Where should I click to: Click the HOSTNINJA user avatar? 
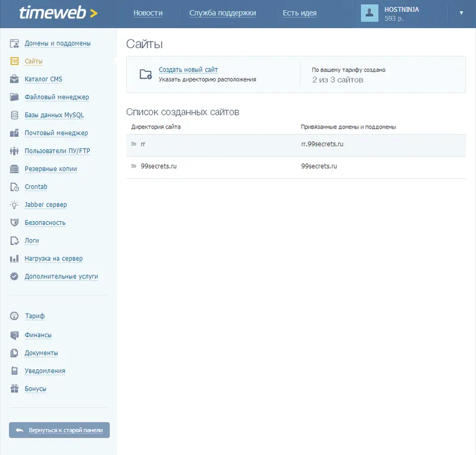(x=369, y=13)
